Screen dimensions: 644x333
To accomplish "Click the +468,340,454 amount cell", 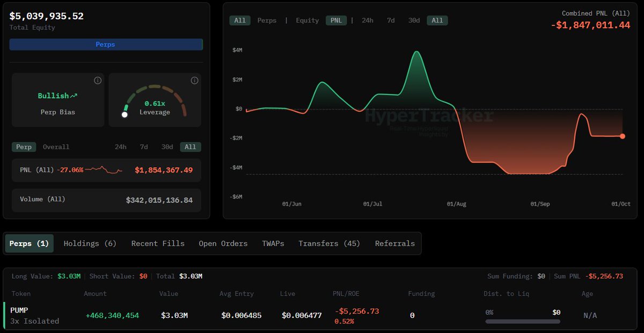I will tap(112, 315).
